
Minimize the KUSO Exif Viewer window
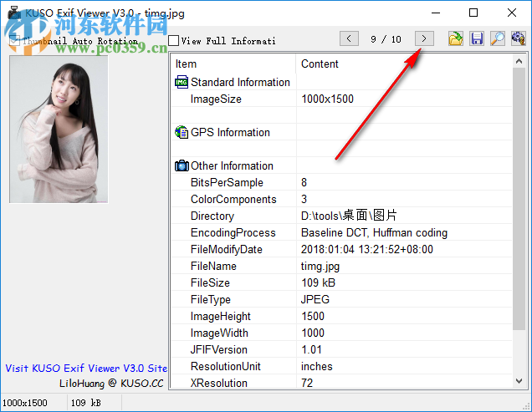point(436,13)
